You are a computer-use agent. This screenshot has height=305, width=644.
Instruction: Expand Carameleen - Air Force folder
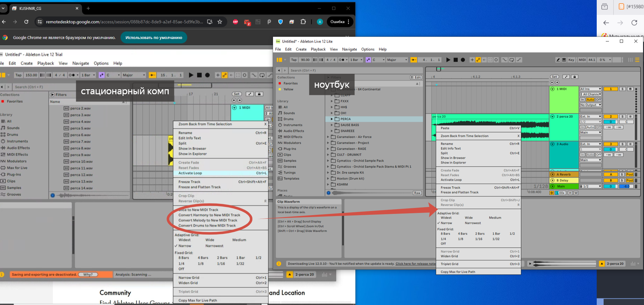click(x=328, y=137)
